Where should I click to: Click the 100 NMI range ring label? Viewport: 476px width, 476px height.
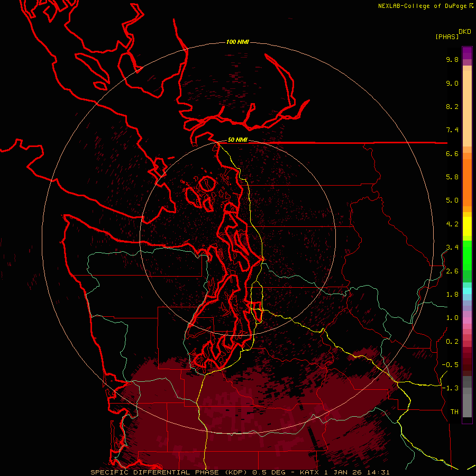tap(237, 42)
